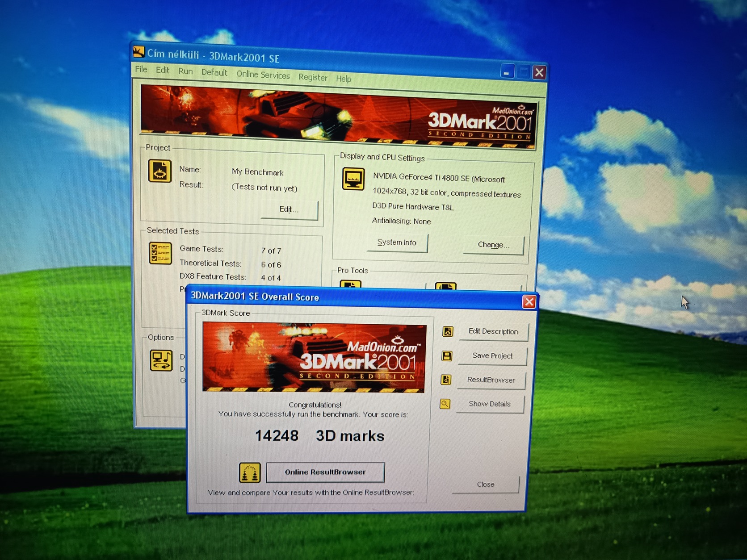Click the Edit Description button

pyautogui.click(x=493, y=331)
